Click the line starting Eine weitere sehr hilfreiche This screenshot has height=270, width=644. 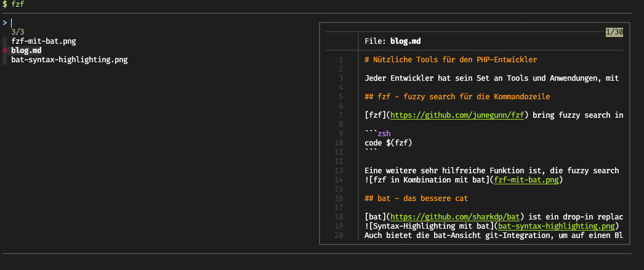tap(492, 171)
